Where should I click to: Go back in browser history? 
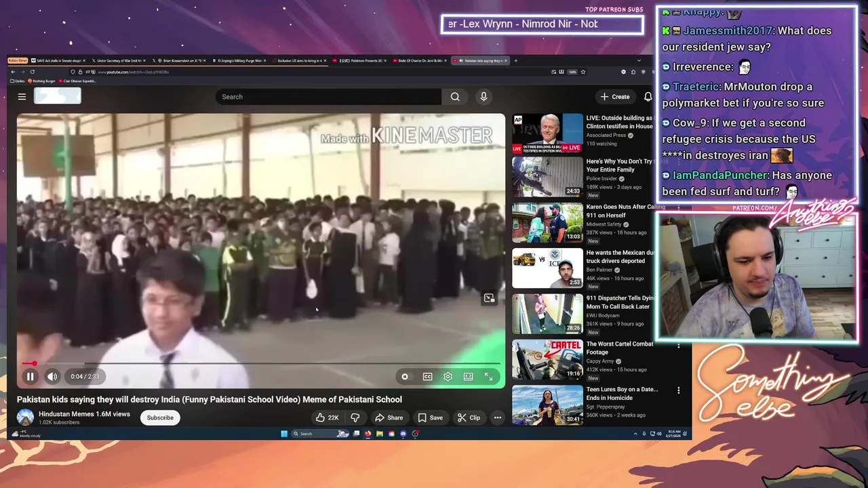pyautogui.click(x=13, y=72)
